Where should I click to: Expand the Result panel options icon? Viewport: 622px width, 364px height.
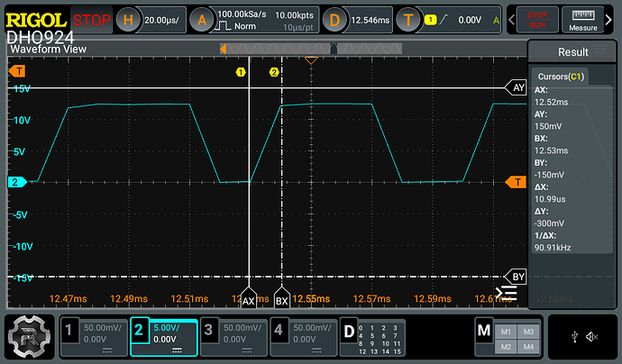click(x=598, y=52)
